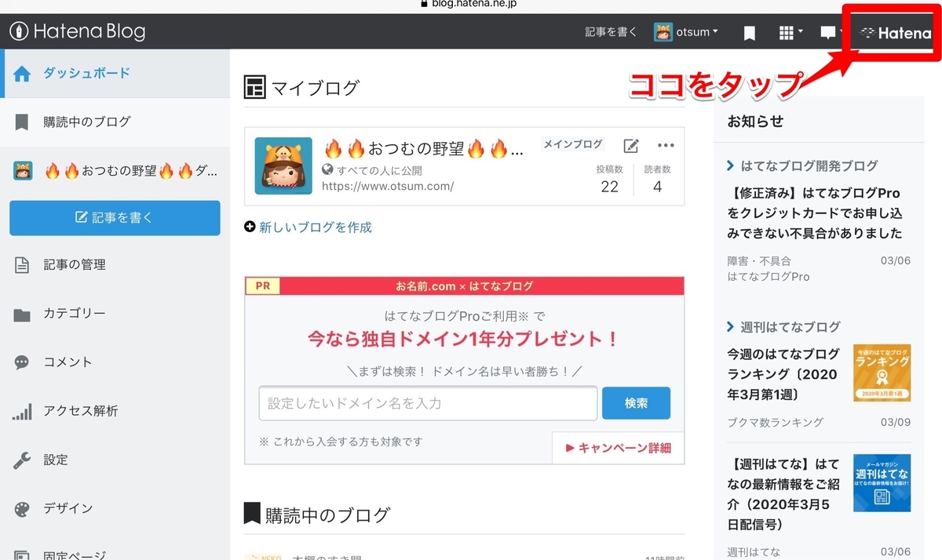Select ダッシュボード in the sidebar

click(x=115, y=73)
